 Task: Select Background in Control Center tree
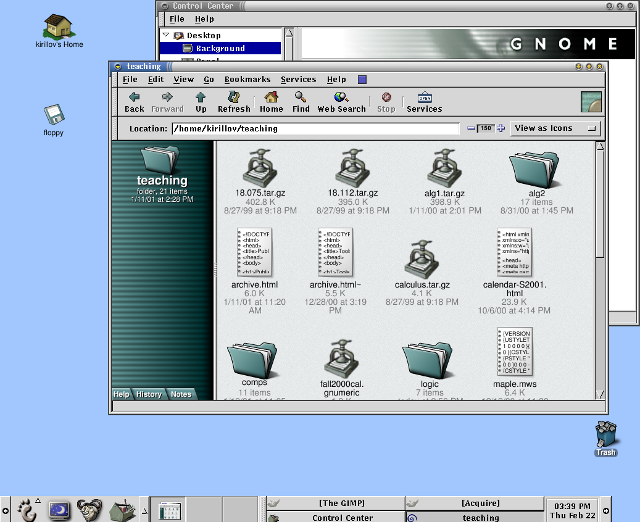coord(220,48)
